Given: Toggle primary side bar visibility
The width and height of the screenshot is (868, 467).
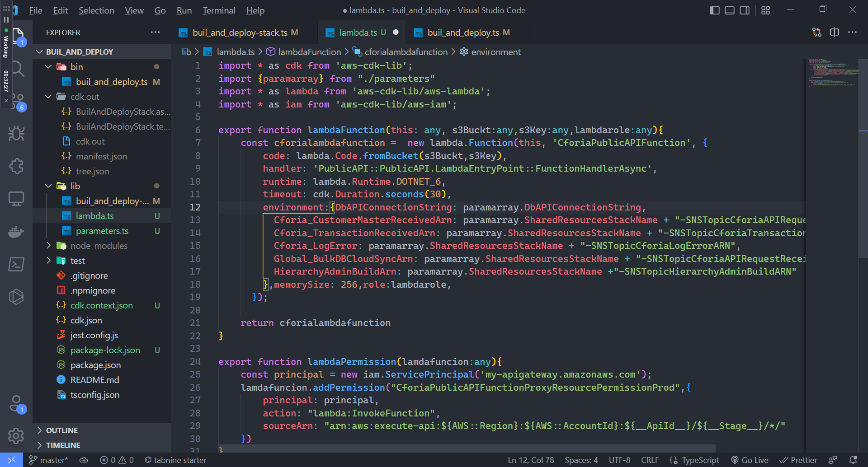Looking at the screenshot, I should (715, 10).
